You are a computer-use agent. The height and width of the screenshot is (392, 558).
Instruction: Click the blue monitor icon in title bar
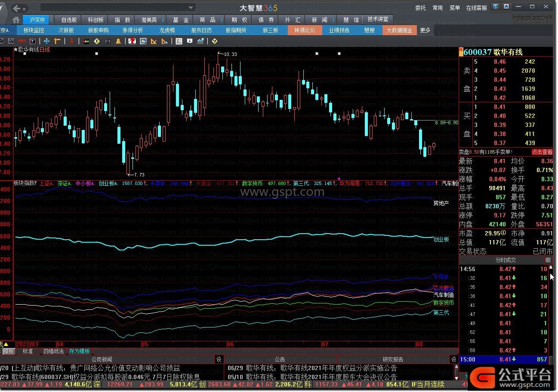click(496, 6)
